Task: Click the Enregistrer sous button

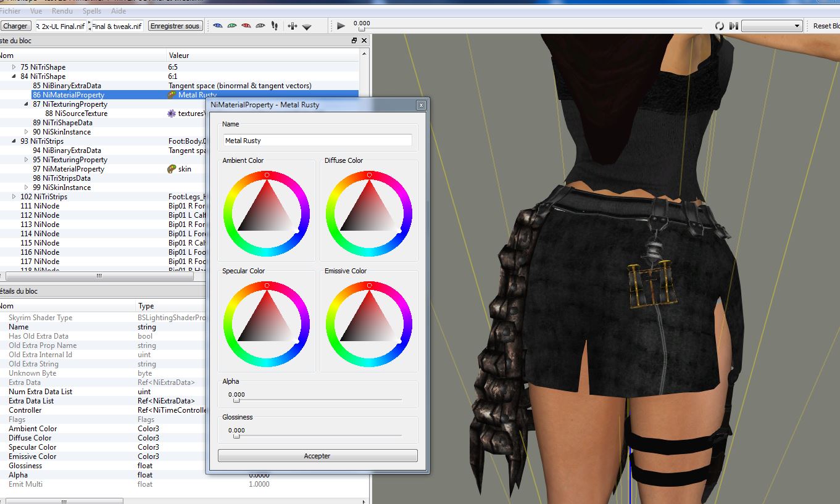Action: pyautogui.click(x=175, y=26)
